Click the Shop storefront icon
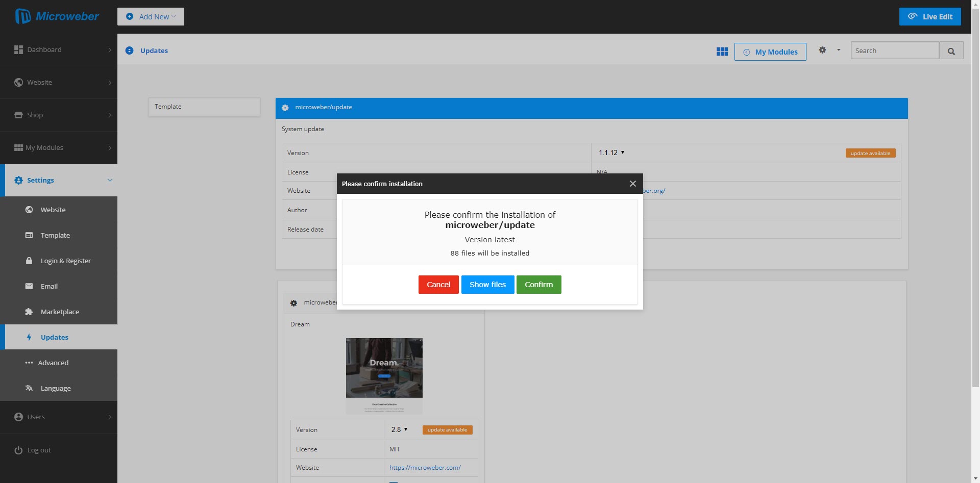980x483 pixels. click(x=18, y=115)
